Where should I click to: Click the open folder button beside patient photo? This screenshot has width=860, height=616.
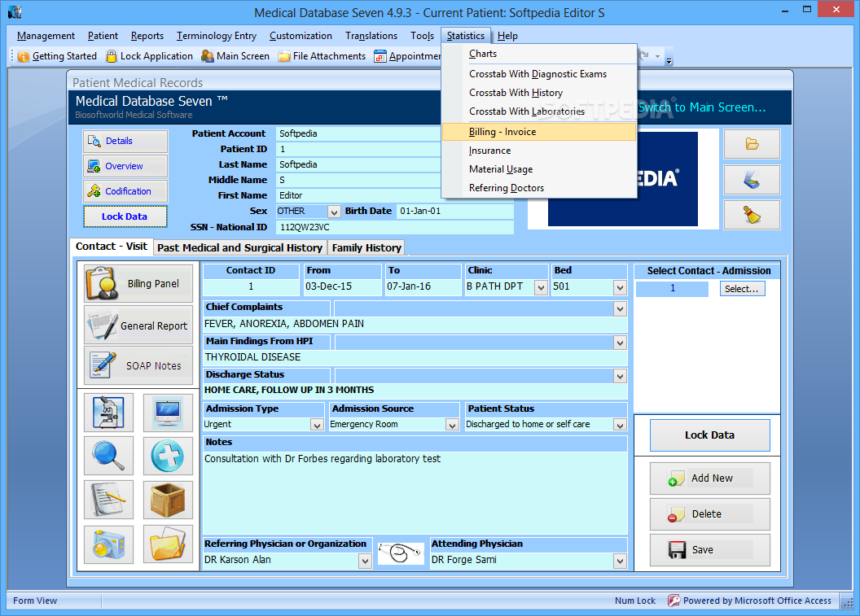click(x=752, y=144)
